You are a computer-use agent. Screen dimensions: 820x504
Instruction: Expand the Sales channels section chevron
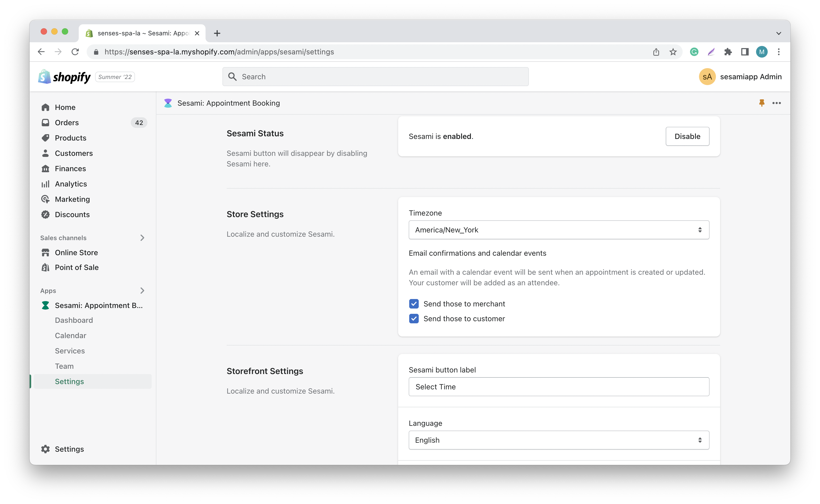(142, 238)
